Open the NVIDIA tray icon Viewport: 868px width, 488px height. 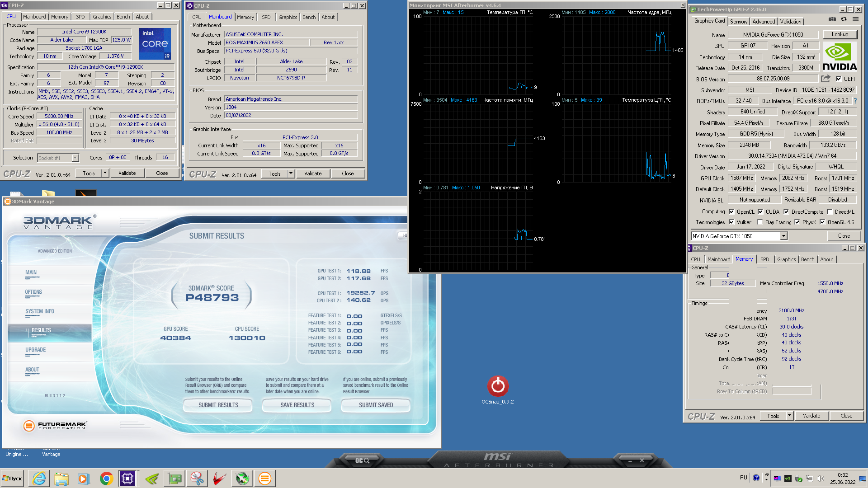pos(788,478)
